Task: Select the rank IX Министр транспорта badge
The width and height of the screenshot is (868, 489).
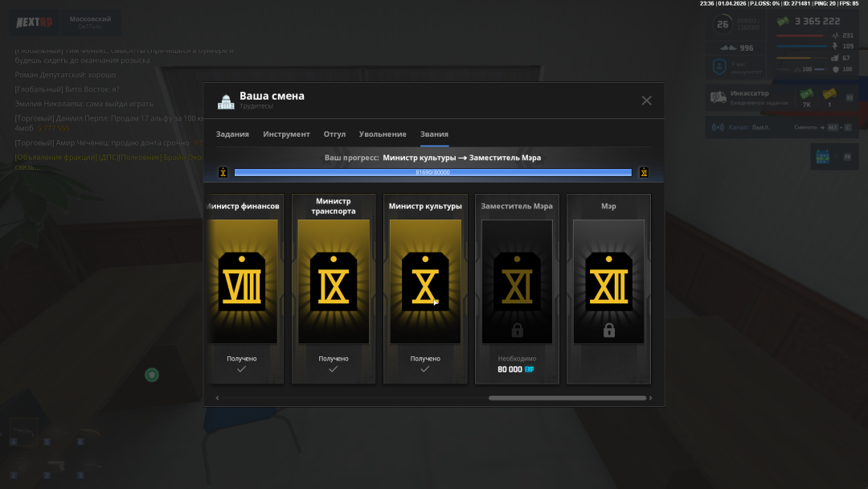Action: [334, 281]
